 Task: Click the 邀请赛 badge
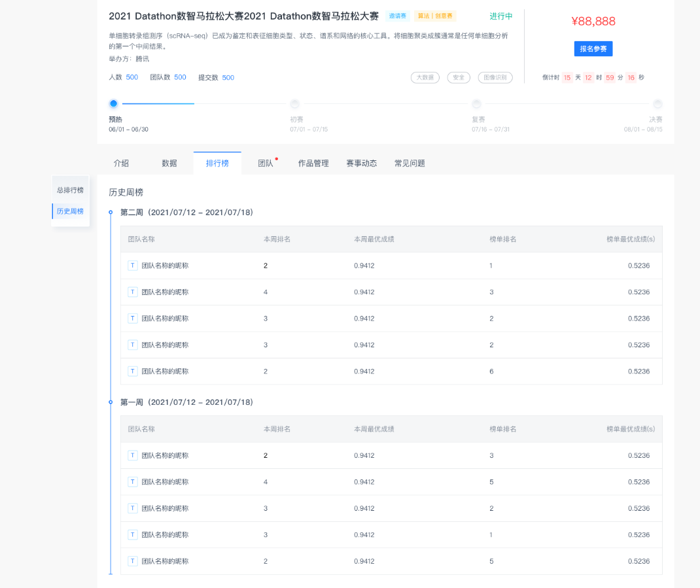point(397,16)
